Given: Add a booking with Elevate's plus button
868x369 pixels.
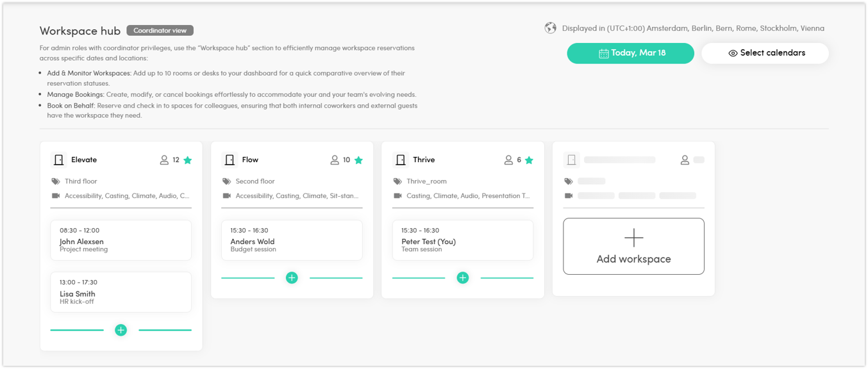Looking at the screenshot, I should click(121, 330).
